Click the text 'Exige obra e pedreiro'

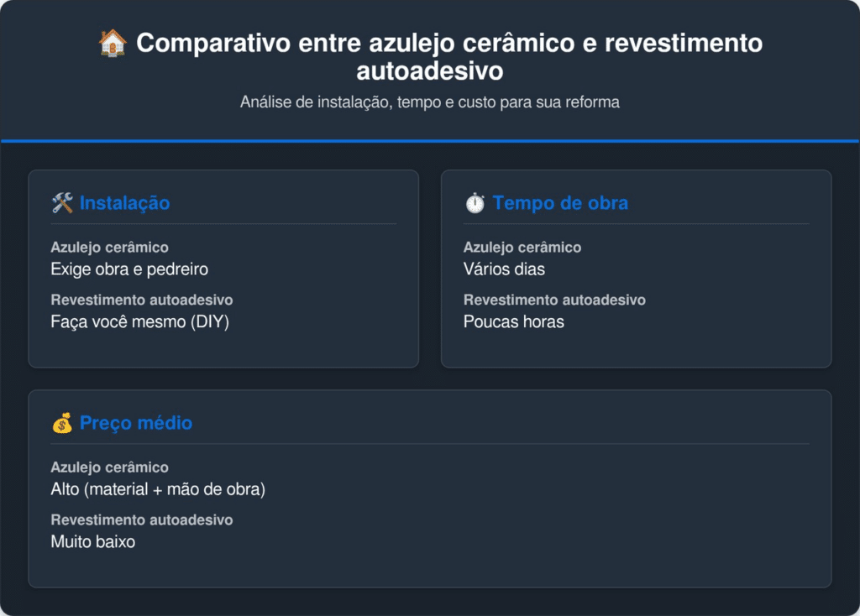click(129, 269)
